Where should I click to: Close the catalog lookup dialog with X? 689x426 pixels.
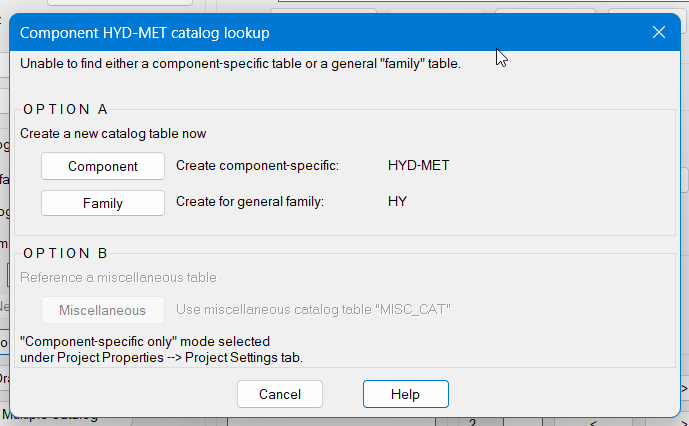click(x=659, y=32)
